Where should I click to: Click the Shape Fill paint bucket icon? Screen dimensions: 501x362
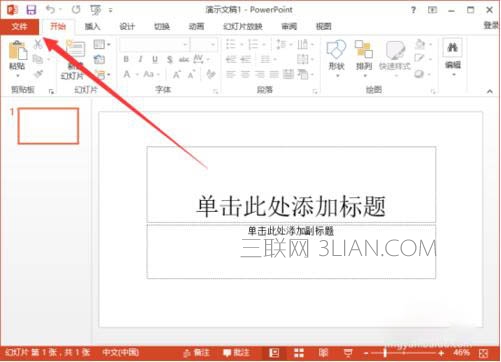point(420,44)
